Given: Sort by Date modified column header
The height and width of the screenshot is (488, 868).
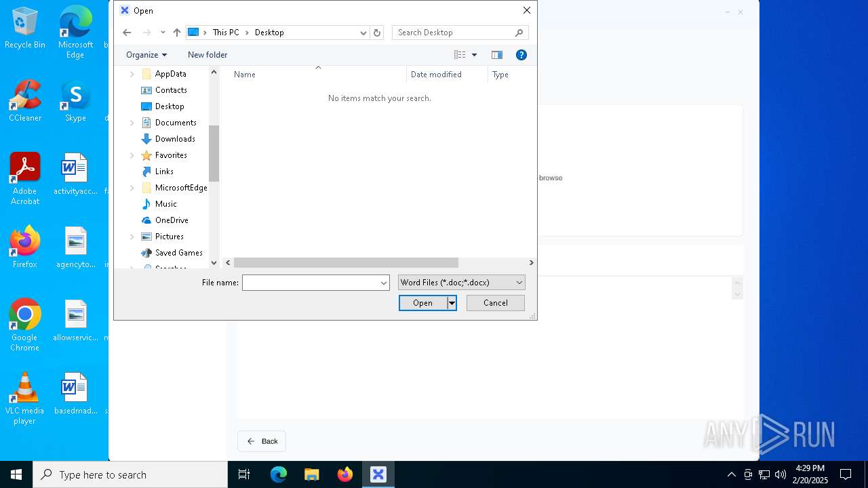Looking at the screenshot, I should pyautogui.click(x=447, y=75).
